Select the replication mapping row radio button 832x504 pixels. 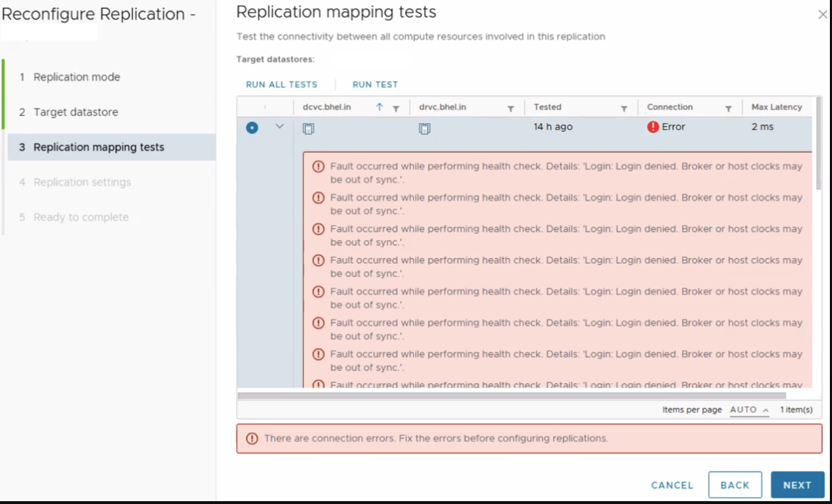252,128
